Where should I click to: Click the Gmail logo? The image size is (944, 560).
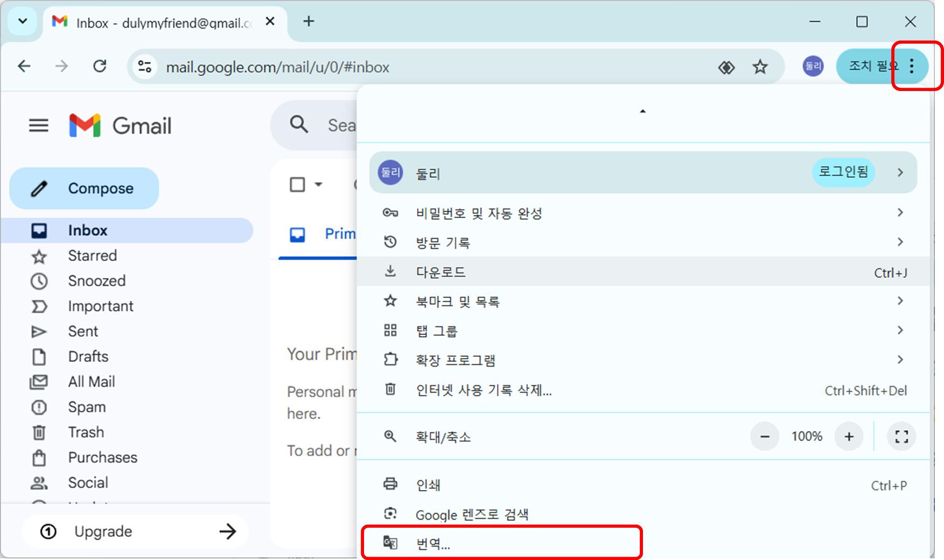(120, 126)
